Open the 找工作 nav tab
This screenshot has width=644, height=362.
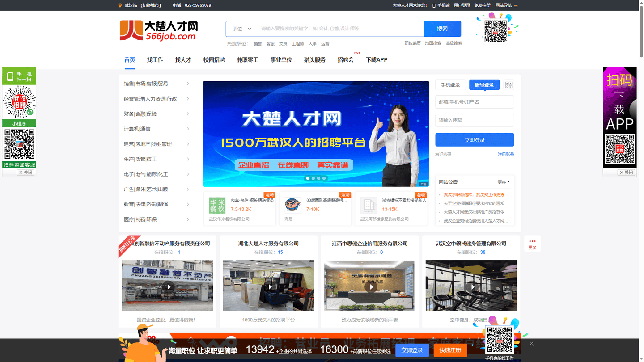pos(155,59)
